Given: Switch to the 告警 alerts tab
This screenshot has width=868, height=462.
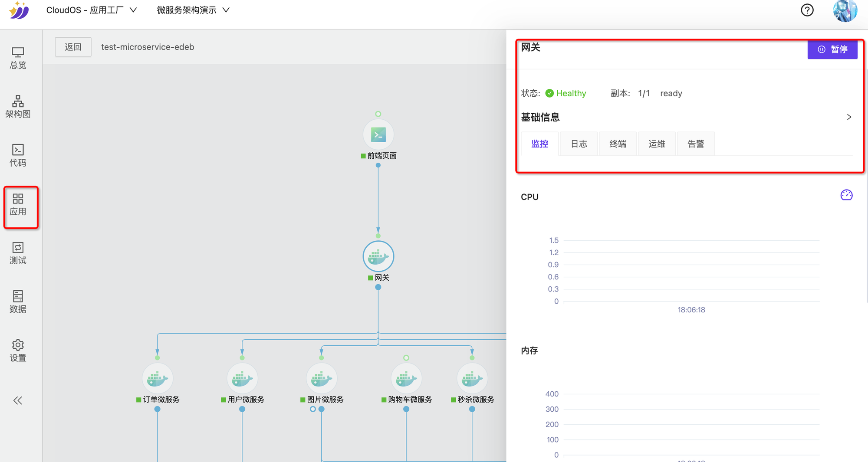Looking at the screenshot, I should 695,144.
